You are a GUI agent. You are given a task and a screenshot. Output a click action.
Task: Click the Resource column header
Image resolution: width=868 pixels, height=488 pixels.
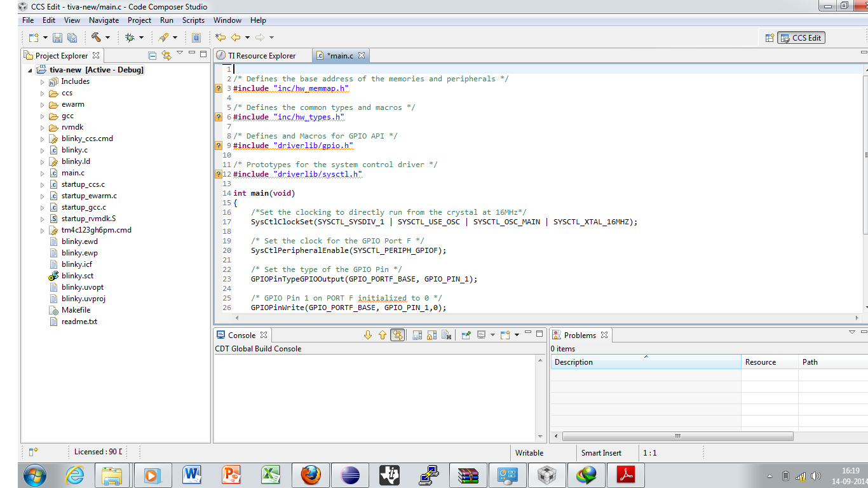(x=770, y=362)
